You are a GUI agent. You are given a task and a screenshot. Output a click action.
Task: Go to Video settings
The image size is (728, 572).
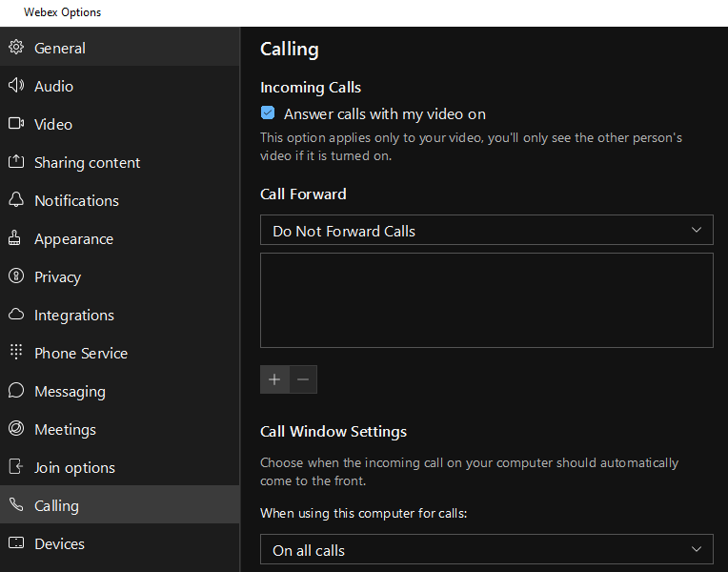coord(120,124)
